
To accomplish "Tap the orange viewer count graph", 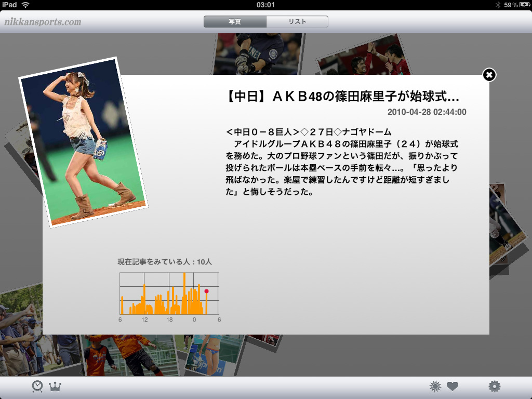I will click(169, 294).
